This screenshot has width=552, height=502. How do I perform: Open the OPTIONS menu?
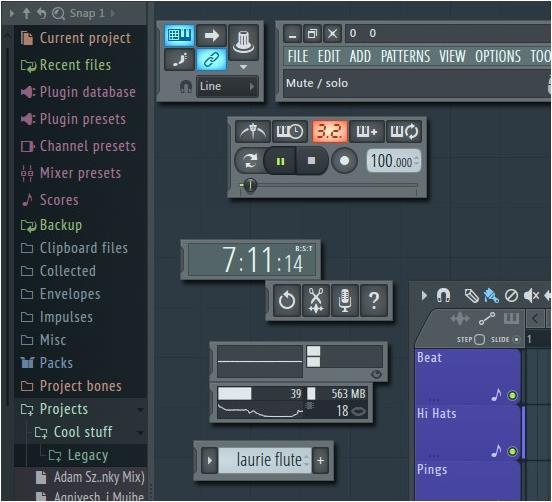(x=498, y=56)
